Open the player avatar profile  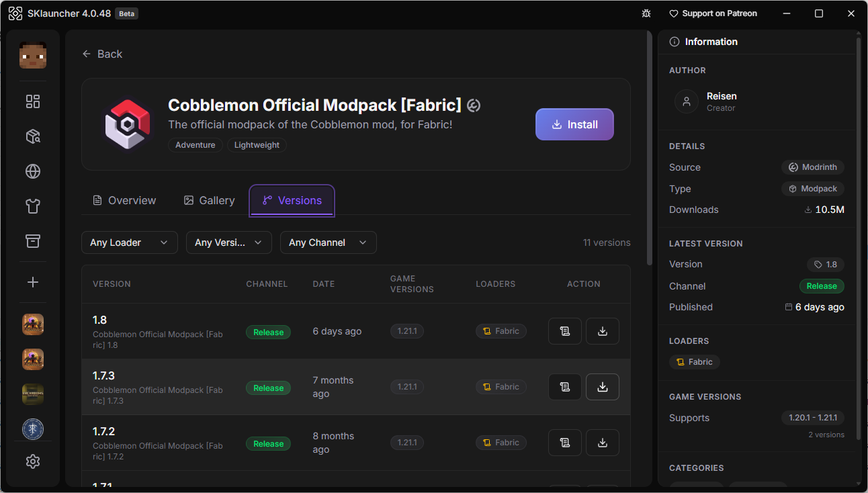click(x=33, y=55)
